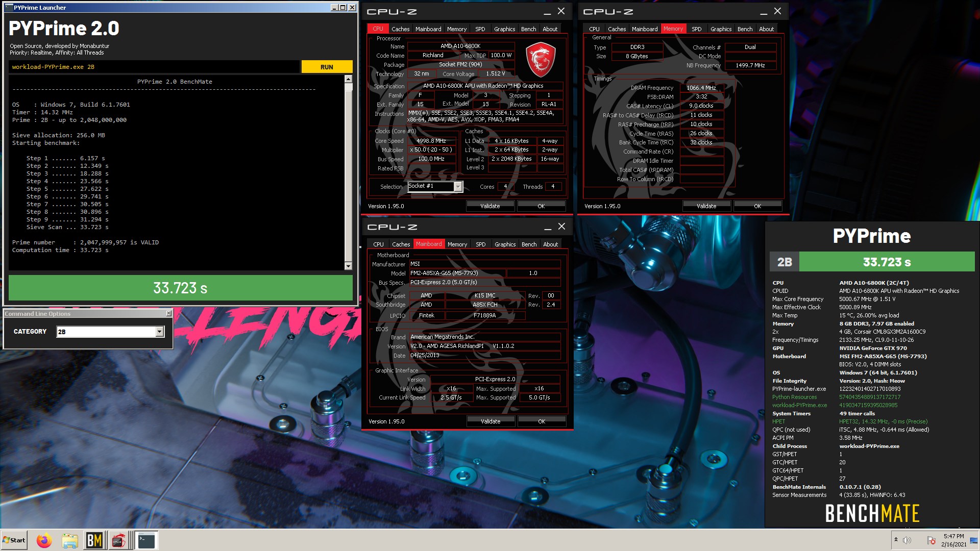Close the Command Line Options panel
The height and width of the screenshot is (551, 980).
[168, 313]
